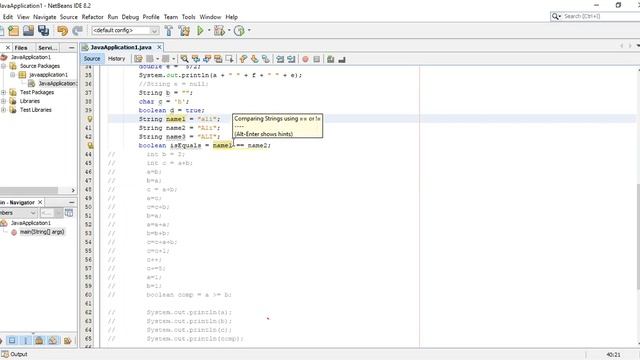Open Profile Project dropdown arrow
Image resolution: width=640 pixels, height=360 pixels.
249,31
